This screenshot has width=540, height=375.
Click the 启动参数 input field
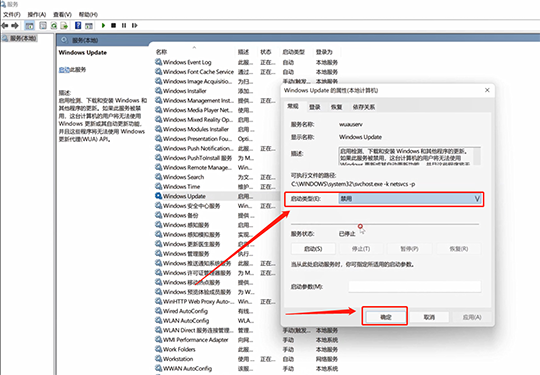click(x=415, y=287)
